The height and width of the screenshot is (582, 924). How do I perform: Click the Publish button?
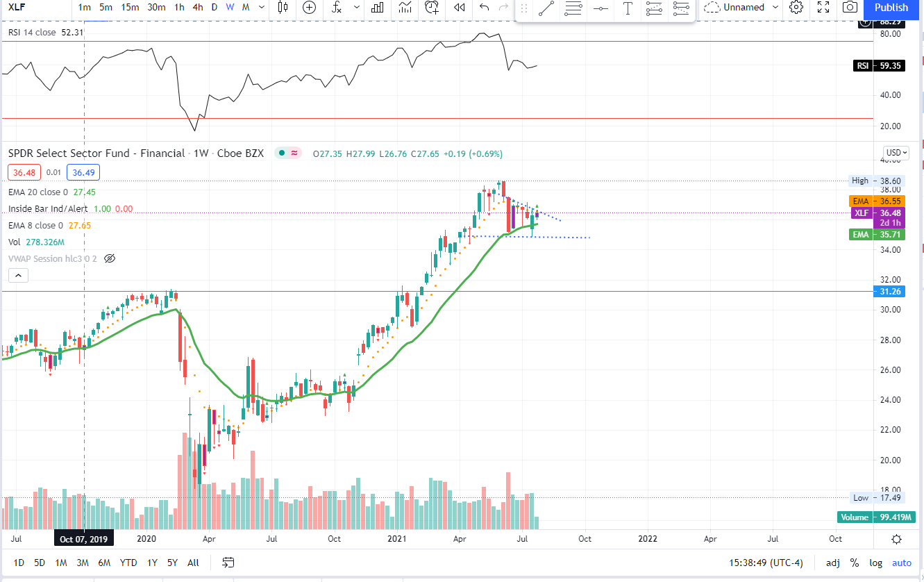(x=891, y=8)
